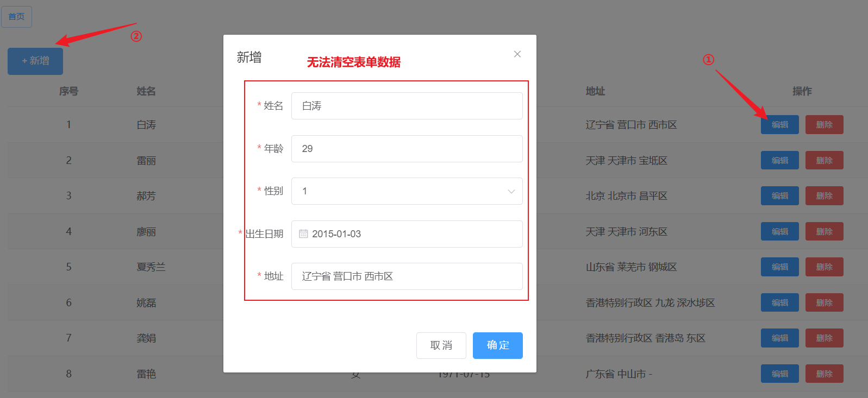Select the name cell 夏秀兰
Image resolution: width=868 pixels, height=398 pixels.
coord(151,267)
